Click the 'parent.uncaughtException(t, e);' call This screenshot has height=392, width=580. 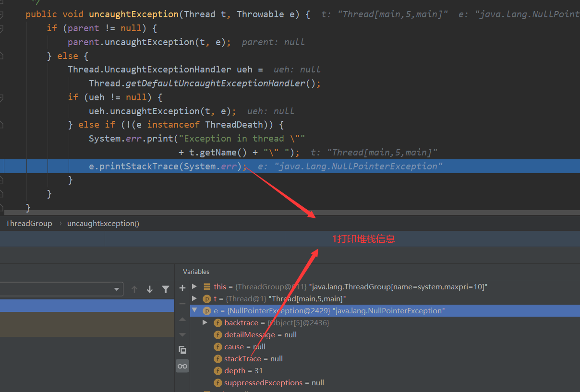click(x=149, y=42)
